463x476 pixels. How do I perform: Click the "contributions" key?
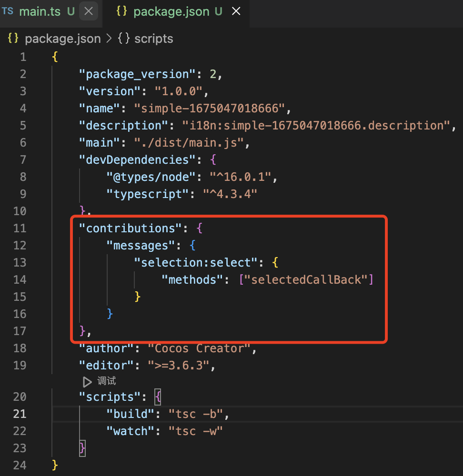[131, 228]
